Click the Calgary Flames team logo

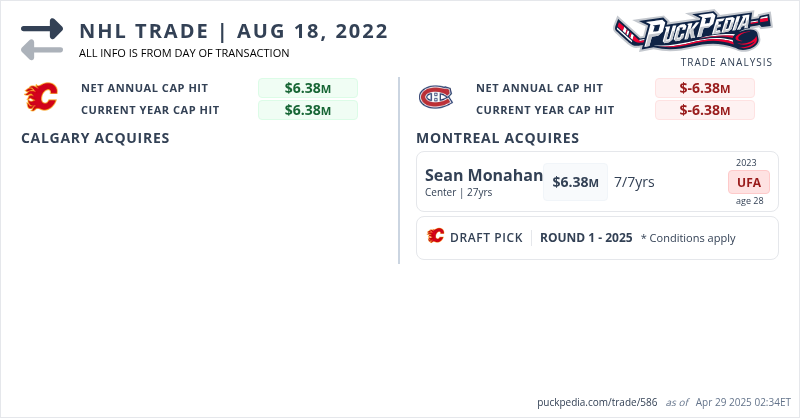(41, 98)
